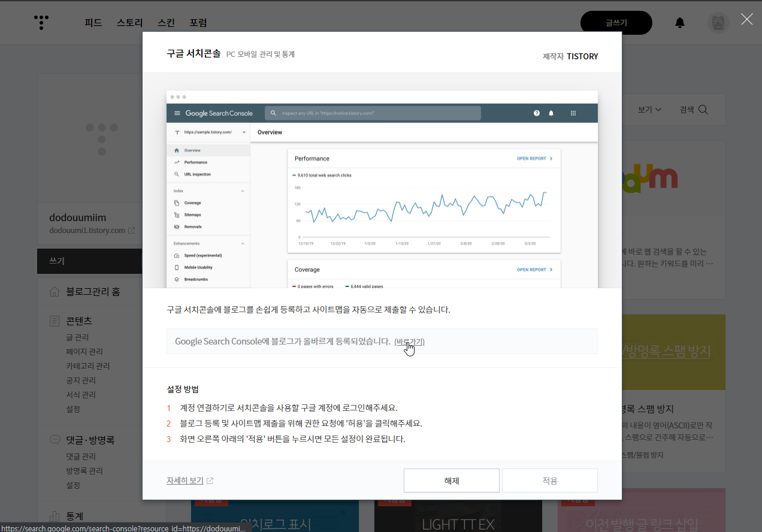Expand the 보기 dropdown
762x532 pixels.
coord(650,110)
